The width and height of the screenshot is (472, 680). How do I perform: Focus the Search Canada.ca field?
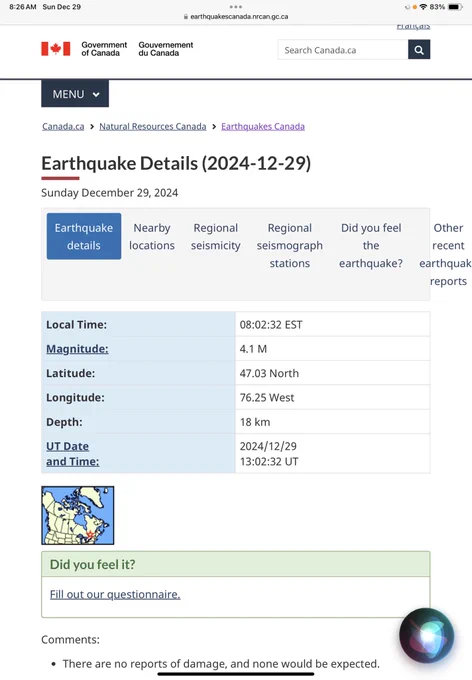(343, 50)
